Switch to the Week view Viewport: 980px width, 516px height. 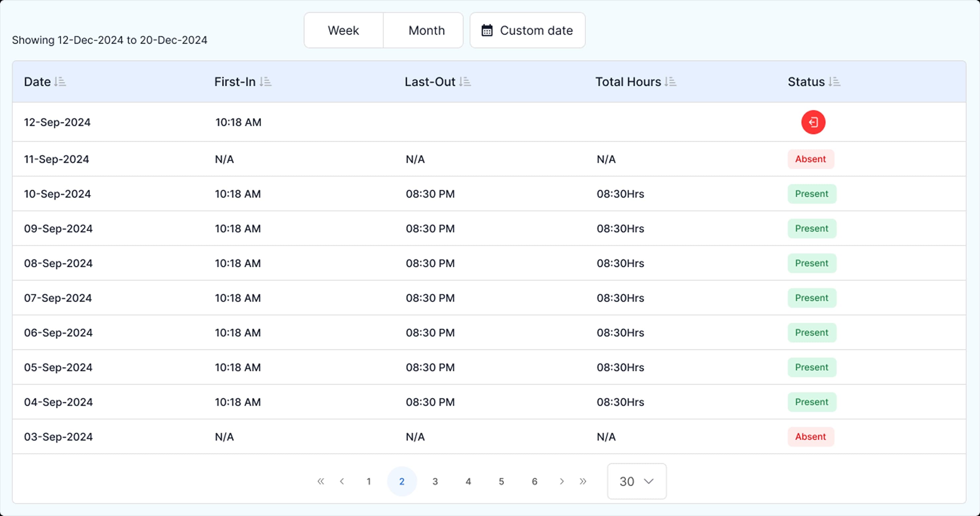click(x=343, y=30)
